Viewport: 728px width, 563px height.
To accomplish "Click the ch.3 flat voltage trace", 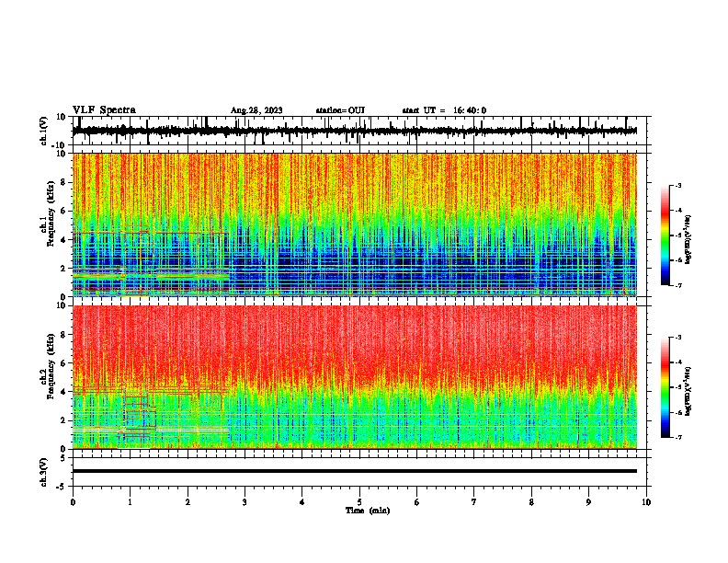I will point(354,471).
